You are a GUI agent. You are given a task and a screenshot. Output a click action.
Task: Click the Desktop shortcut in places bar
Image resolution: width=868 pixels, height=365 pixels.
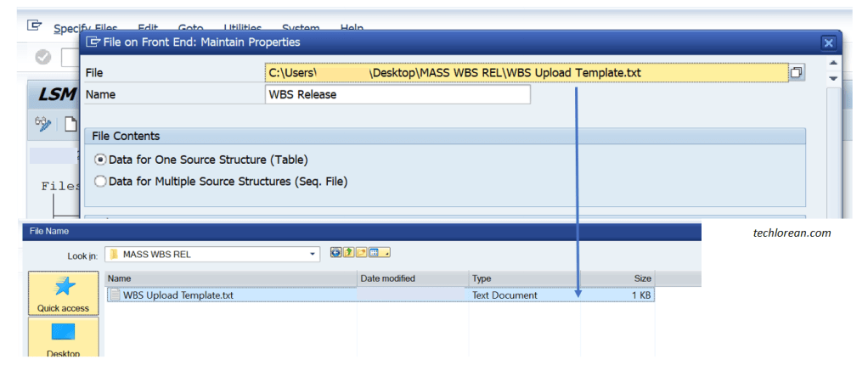[x=63, y=338]
